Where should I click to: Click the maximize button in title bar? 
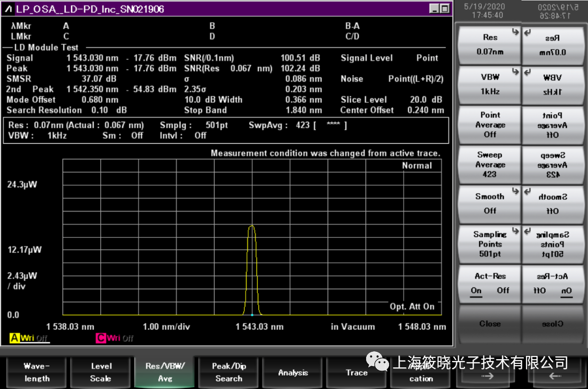(444, 9)
